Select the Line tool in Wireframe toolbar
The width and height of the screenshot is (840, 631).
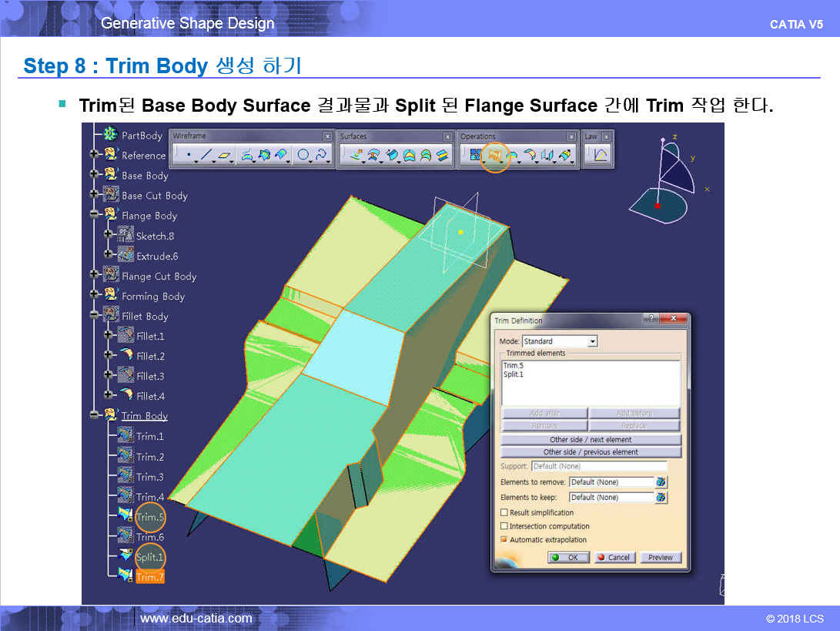pos(205,156)
